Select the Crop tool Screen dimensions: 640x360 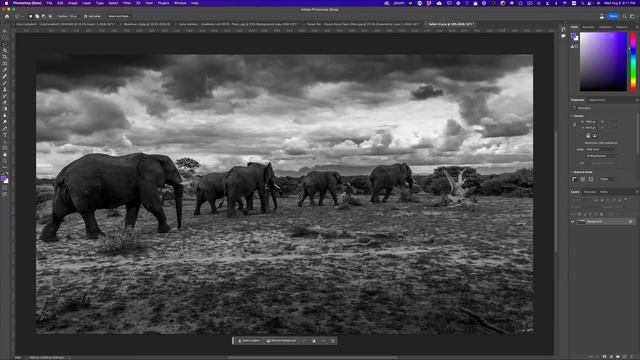[5, 57]
